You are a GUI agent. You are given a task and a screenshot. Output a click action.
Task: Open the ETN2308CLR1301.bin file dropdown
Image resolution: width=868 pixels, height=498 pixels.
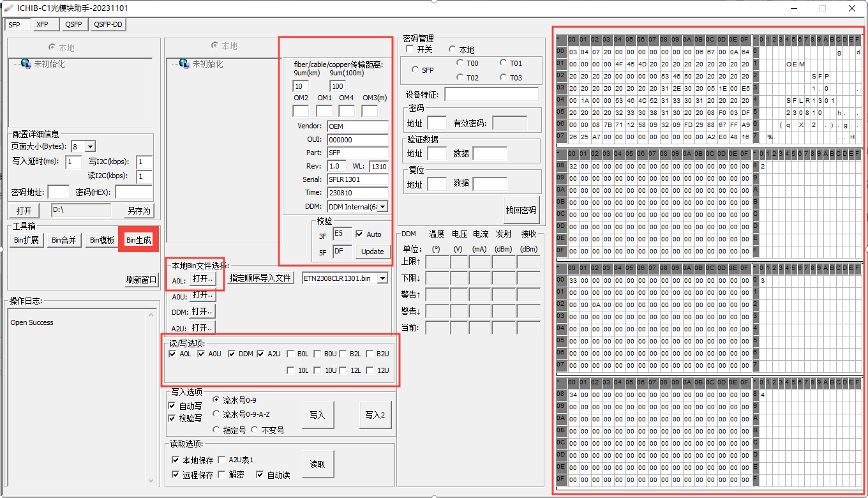(x=384, y=278)
